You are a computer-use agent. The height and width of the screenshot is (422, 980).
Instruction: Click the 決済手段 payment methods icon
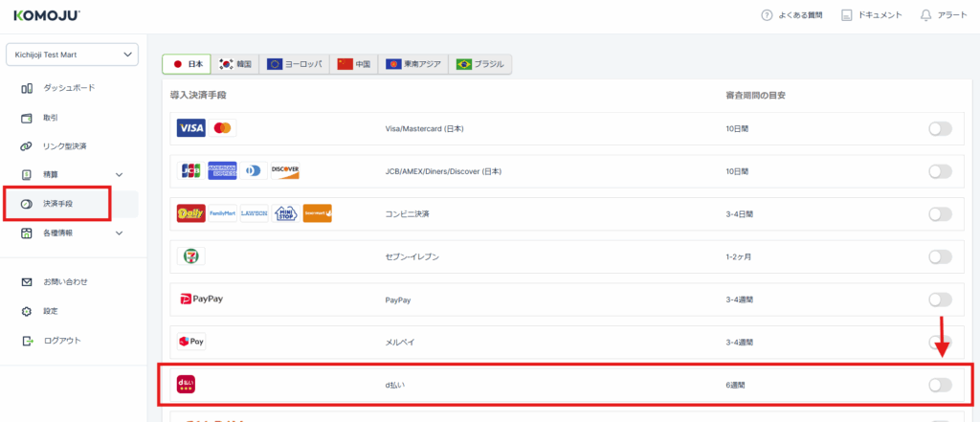(x=27, y=204)
